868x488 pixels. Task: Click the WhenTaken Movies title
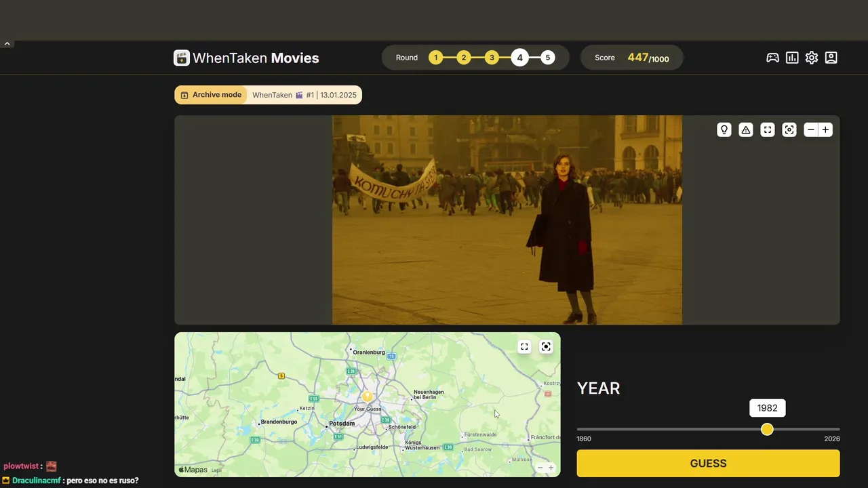pyautogui.click(x=256, y=58)
